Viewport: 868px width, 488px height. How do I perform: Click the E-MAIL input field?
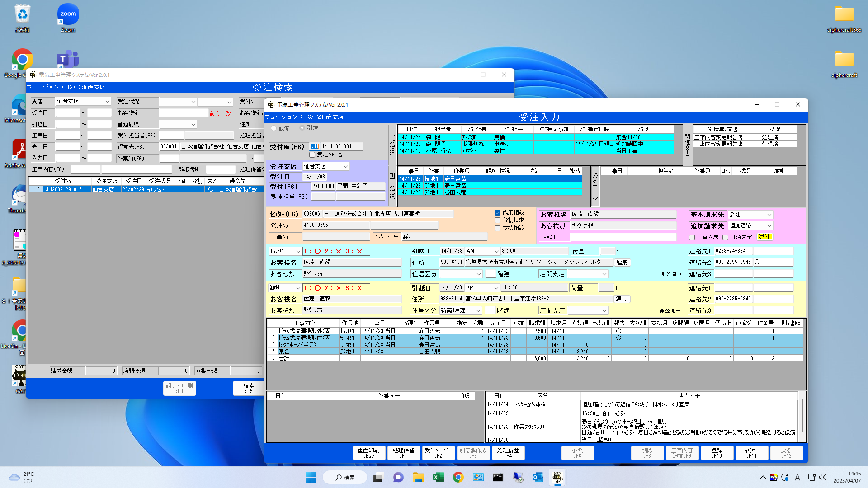click(x=623, y=237)
